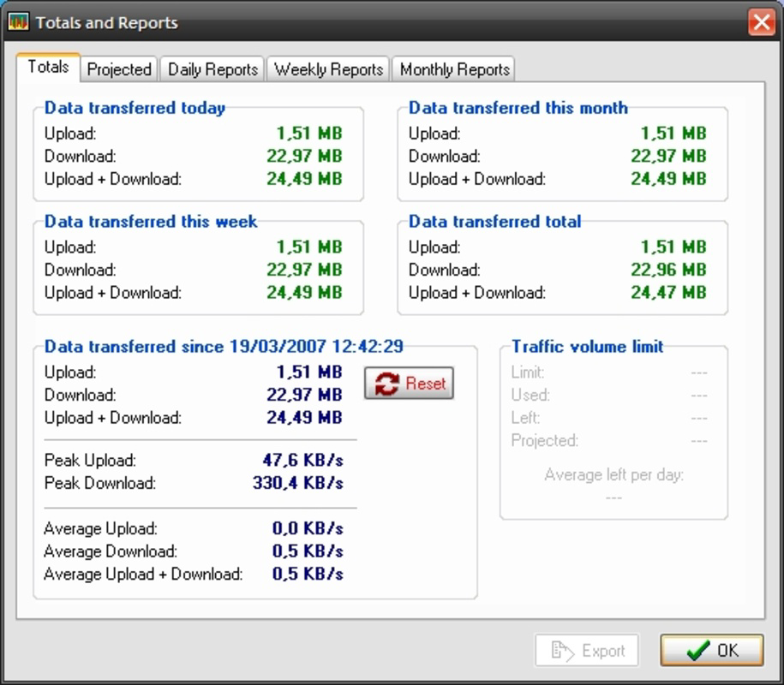
Task: Click this month's Download value 22,97 MB
Action: [668, 156]
